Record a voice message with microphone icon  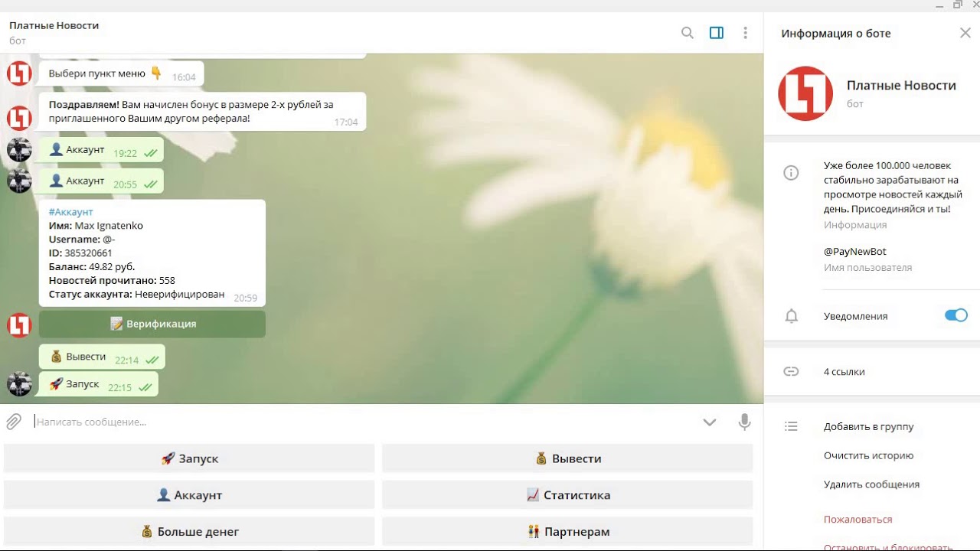click(744, 422)
